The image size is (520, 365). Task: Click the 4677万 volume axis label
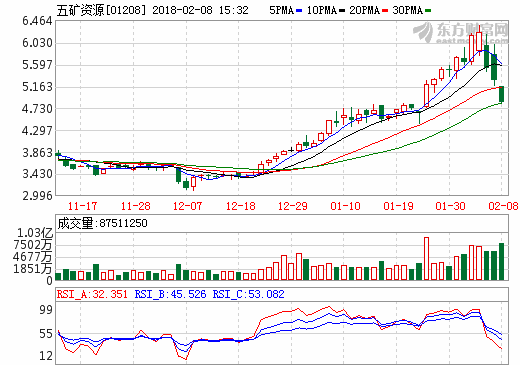tap(33, 257)
